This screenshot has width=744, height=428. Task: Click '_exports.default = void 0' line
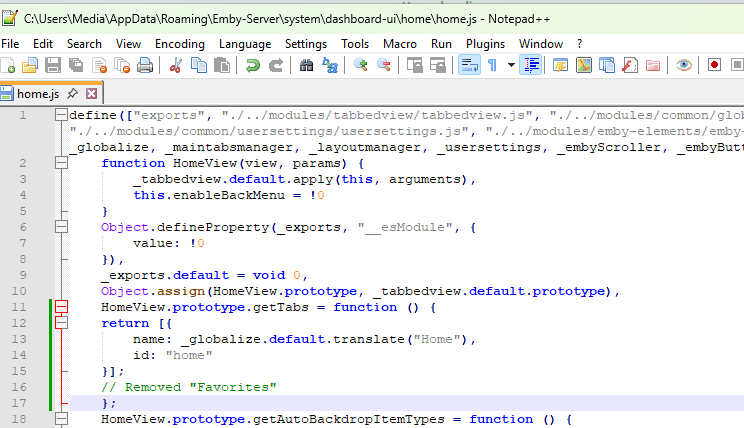[x=201, y=275]
